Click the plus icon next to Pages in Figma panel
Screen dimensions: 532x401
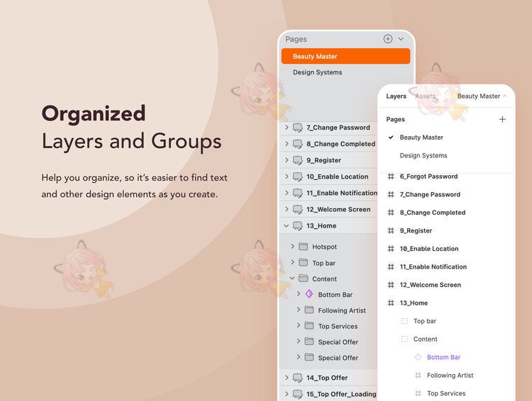[502, 119]
